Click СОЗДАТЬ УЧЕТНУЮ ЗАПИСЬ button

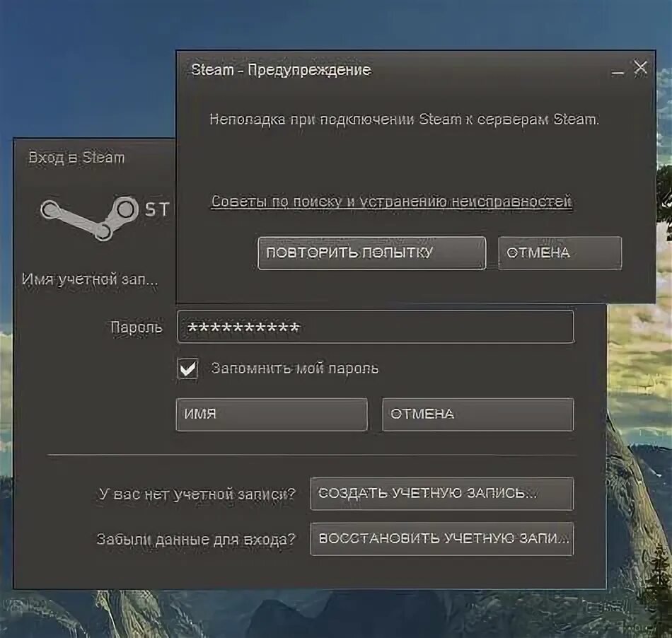point(442,494)
